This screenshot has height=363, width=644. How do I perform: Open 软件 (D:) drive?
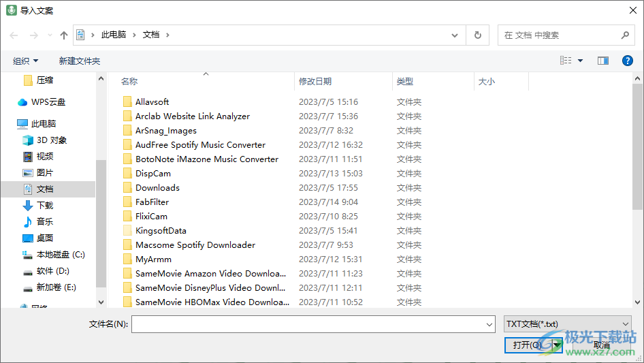click(x=46, y=271)
